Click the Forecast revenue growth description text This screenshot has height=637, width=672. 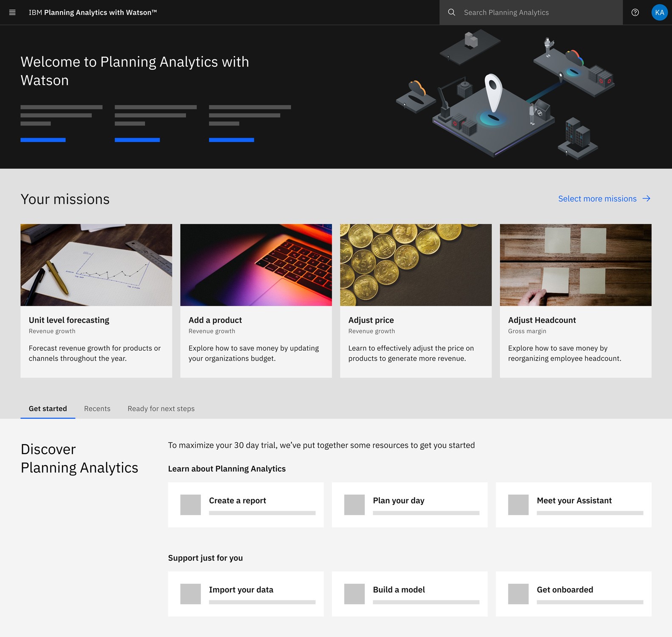95,353
